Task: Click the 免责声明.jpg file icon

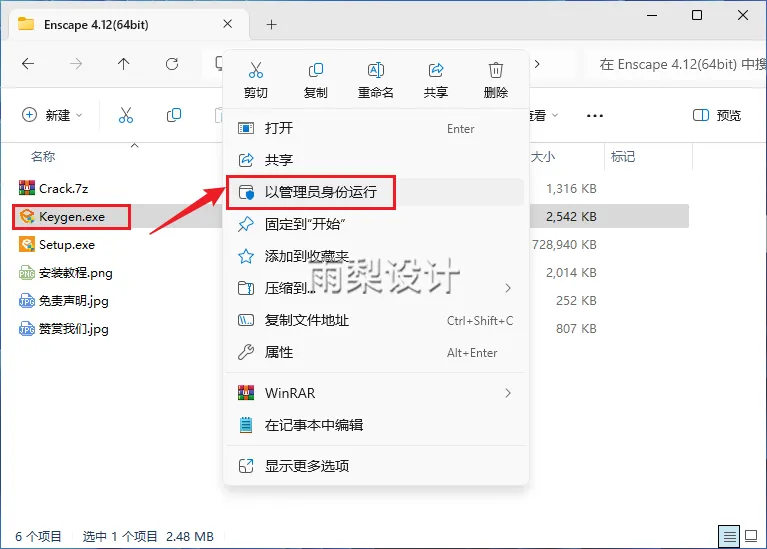Action: [x=26, y=300]
